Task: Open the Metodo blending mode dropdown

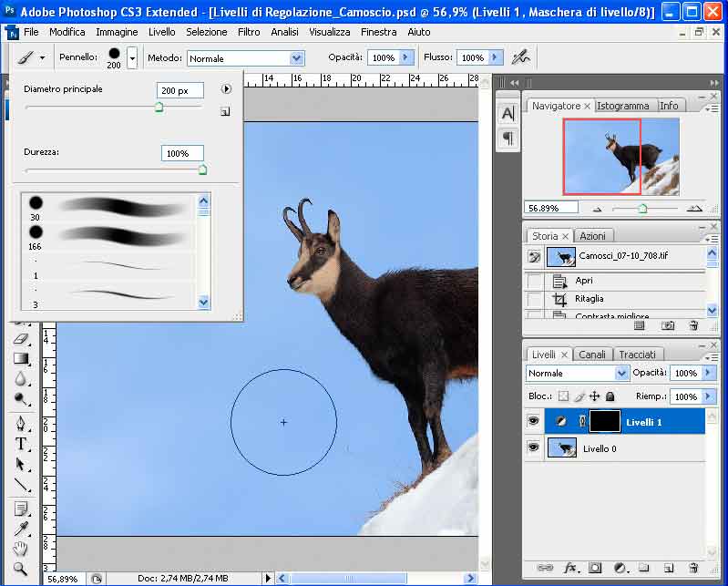Action: click(x=297, y=58)
